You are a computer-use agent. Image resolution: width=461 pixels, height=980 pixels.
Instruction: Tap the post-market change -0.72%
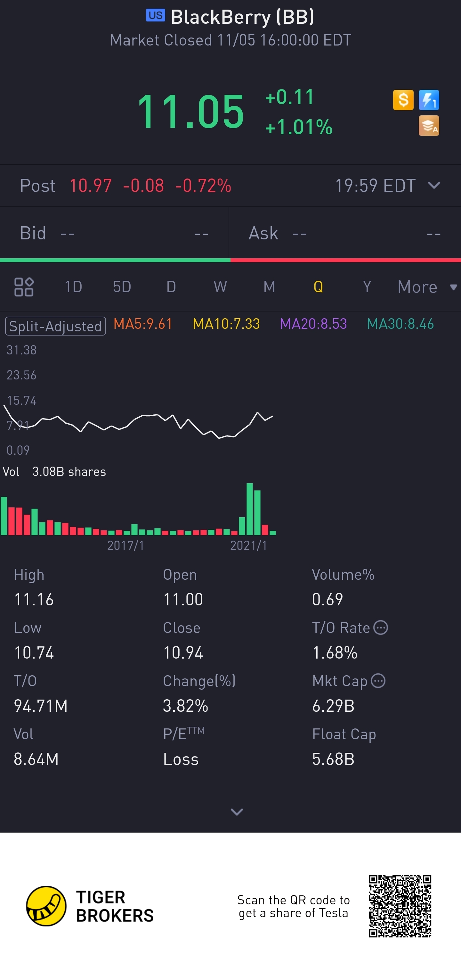pyautogui.click(x=203, y=186)
